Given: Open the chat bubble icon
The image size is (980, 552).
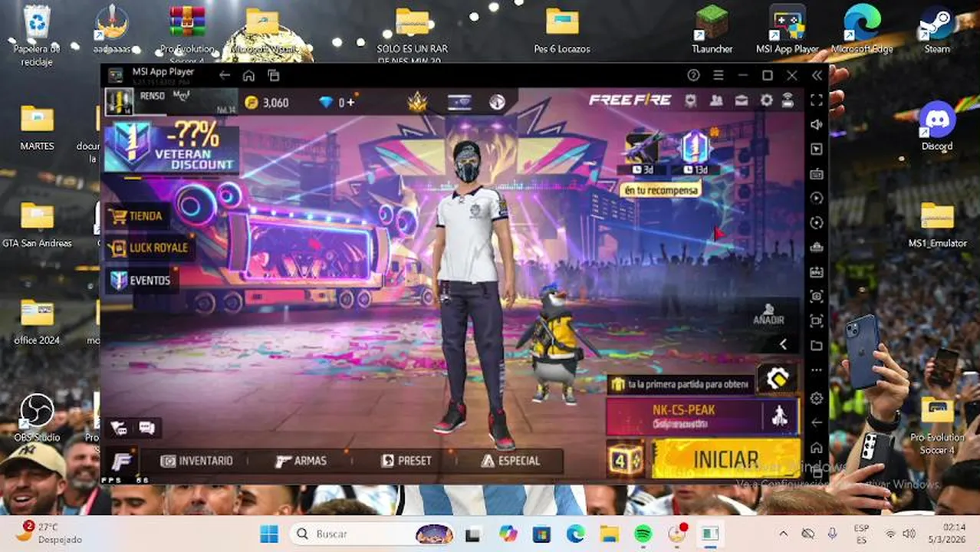Looking at the screenshot, I should [146, 428].
